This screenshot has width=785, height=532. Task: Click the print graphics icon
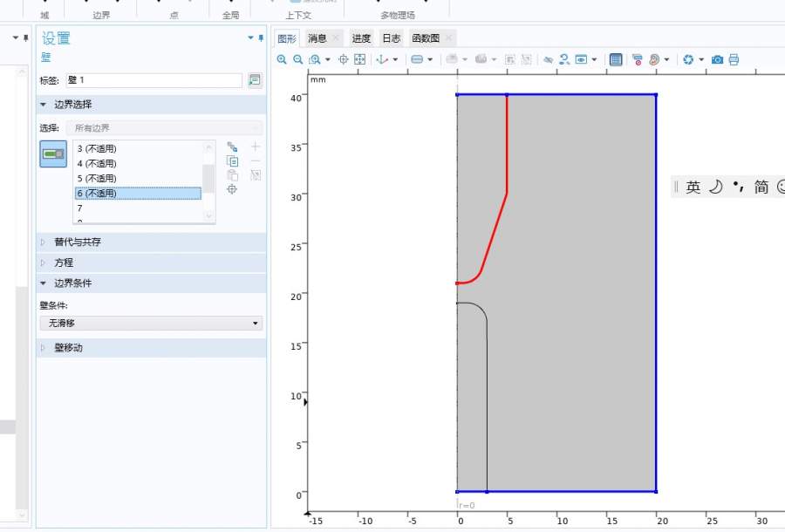point(734,59)
